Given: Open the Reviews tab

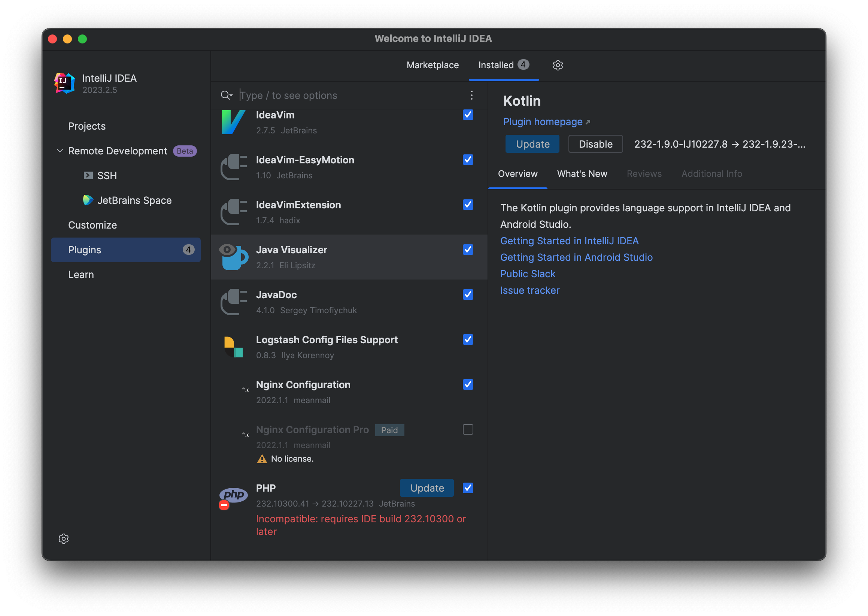Looking at the screenshot, I should point(644,174).
